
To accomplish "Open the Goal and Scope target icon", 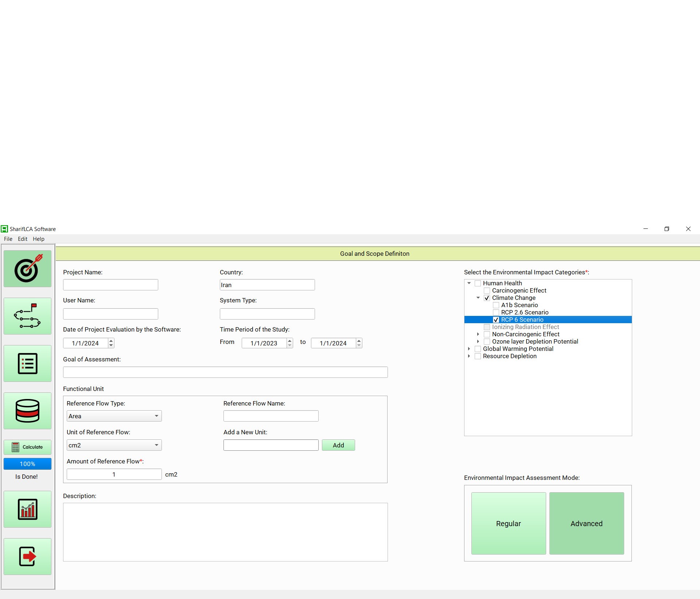I will coord(27,269).
